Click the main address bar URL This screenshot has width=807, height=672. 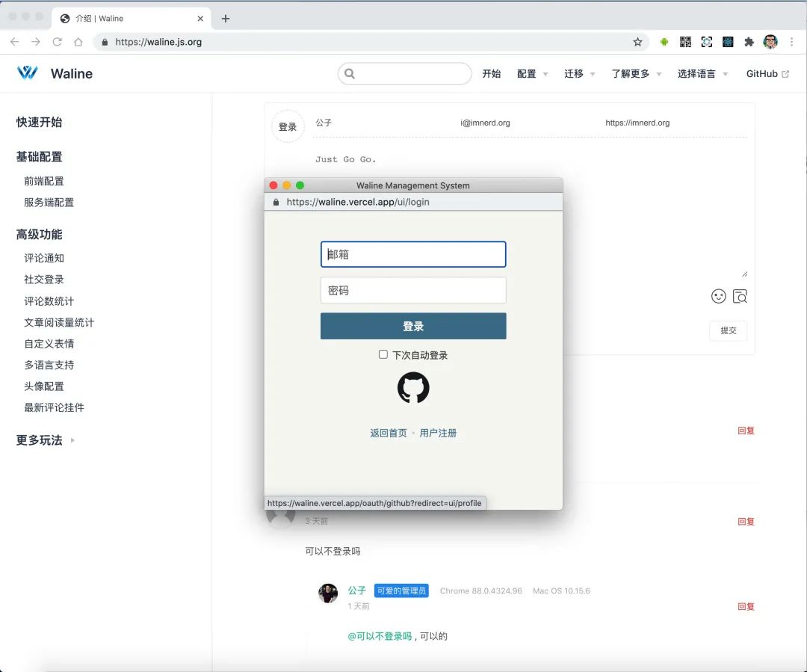click(x=158, y=42)
